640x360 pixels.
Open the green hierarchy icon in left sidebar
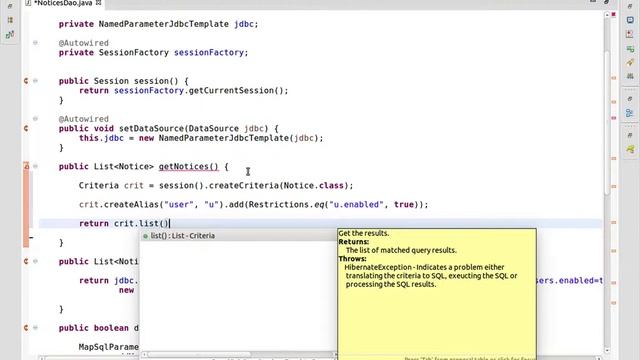coord(10,35)
